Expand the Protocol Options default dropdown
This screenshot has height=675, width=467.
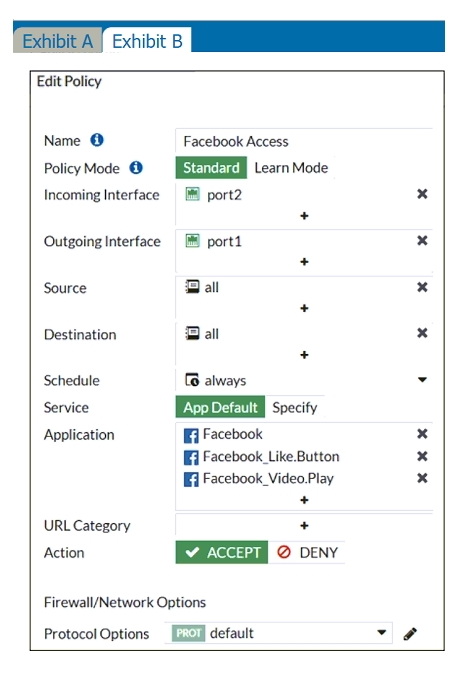pyautogui.click(x=278, y=633)
